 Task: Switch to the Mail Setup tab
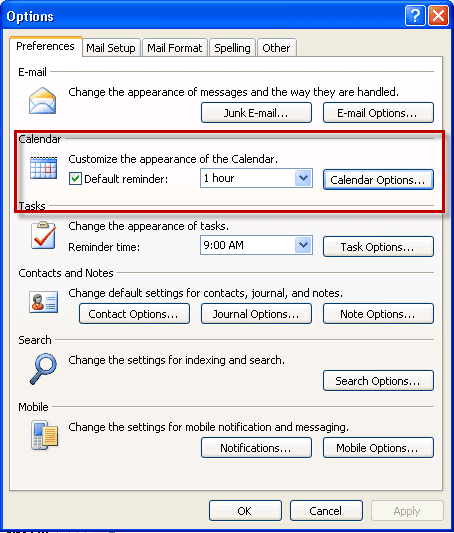[111, 48]
